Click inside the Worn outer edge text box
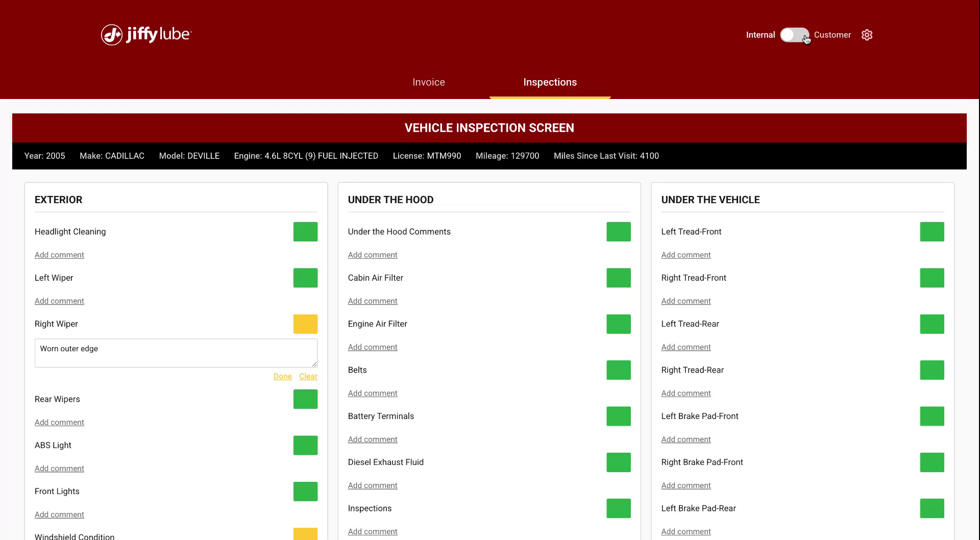The height and width of the screenshot is (540, 980). pos(176,353)
